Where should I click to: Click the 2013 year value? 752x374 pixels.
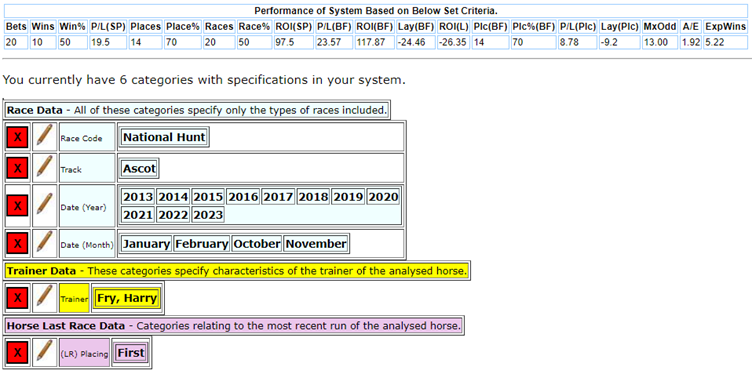coord(138,197)
